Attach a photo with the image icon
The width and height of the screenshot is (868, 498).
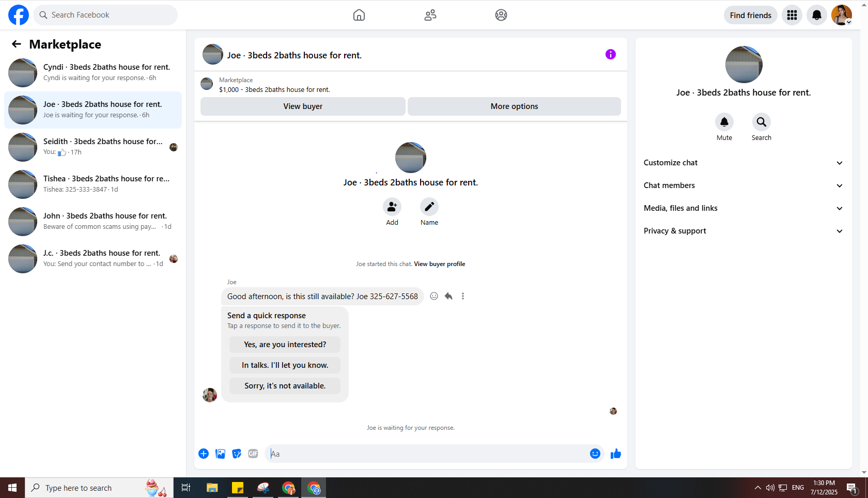point(220,454)
